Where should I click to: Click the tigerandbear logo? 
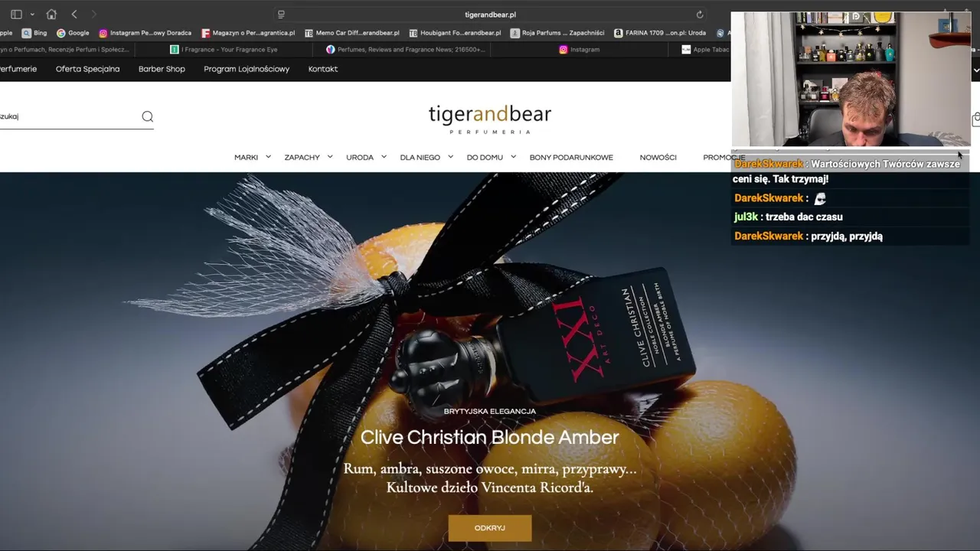pos(490,119)
